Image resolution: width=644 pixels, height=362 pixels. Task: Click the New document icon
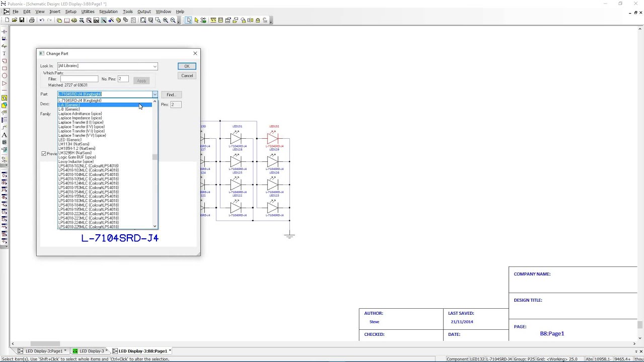pyautogui.click(x=7, y=20)
